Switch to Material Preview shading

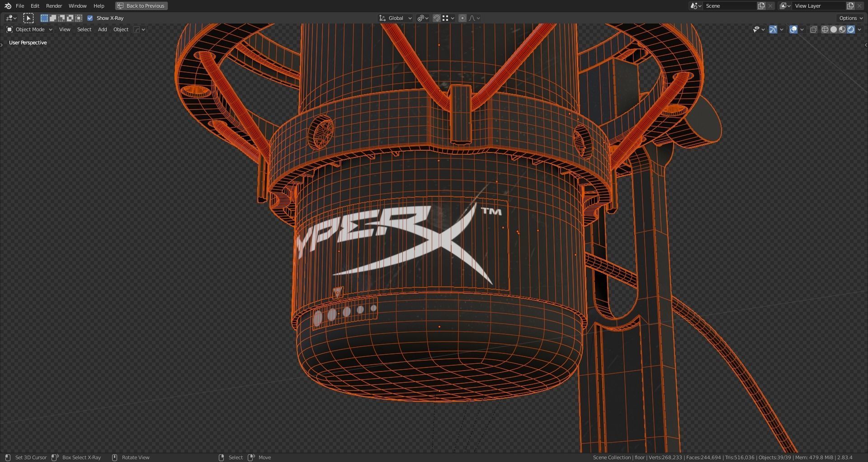842,29
